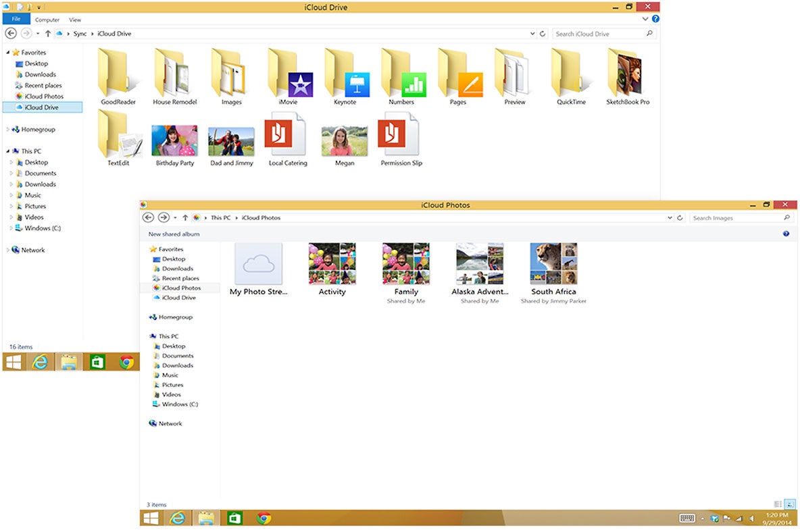
Task: Switch to details view toggle
Action: (778, 504)
